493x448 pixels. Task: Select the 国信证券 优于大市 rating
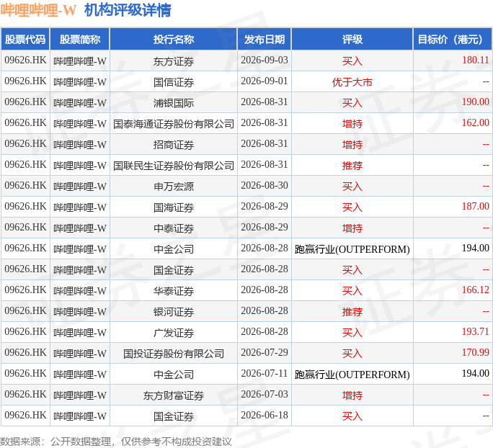coord(352,82)
